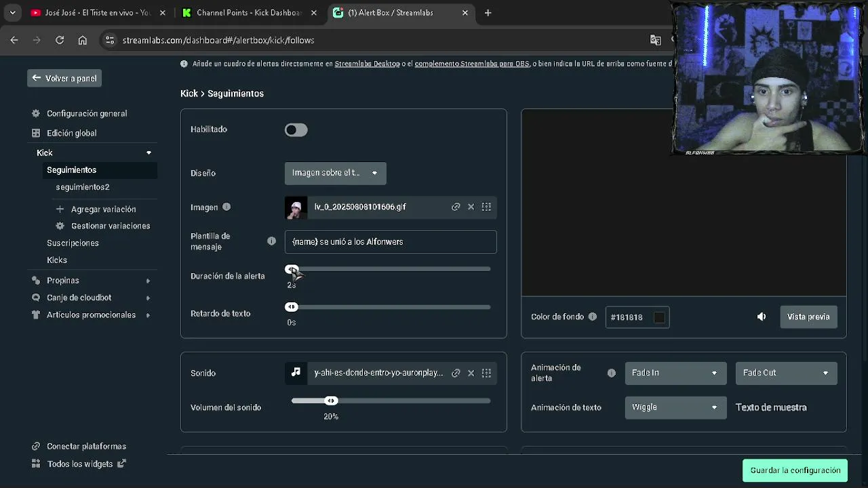
Task: Open Todos los widgets external link
Action: tap(86, 464)
